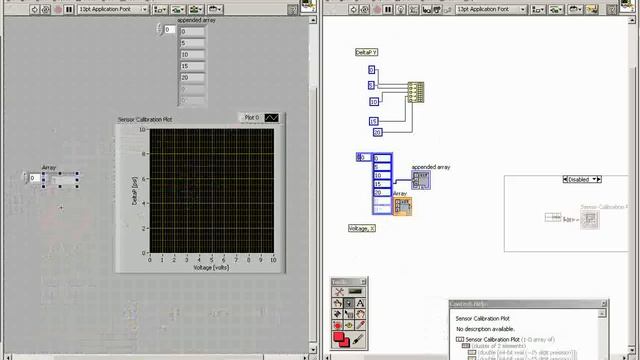Image resolution: width=640 pixels, height=360 pixels.
Task: Click Abort Execution in block diagram toolbar
Action: (377, 9)
